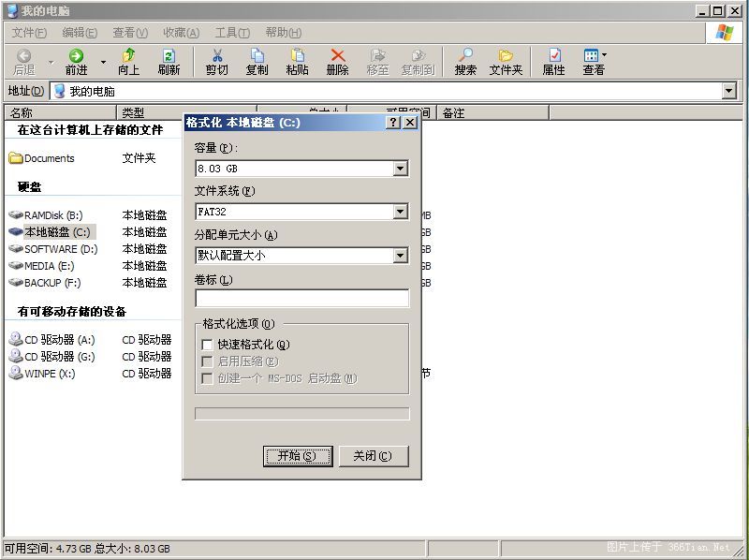Open the Back button history arrow

pos(51,62)
